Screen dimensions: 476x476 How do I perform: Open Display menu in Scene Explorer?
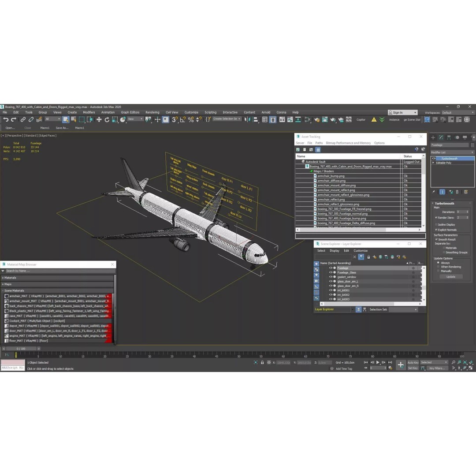pos(334,251)
